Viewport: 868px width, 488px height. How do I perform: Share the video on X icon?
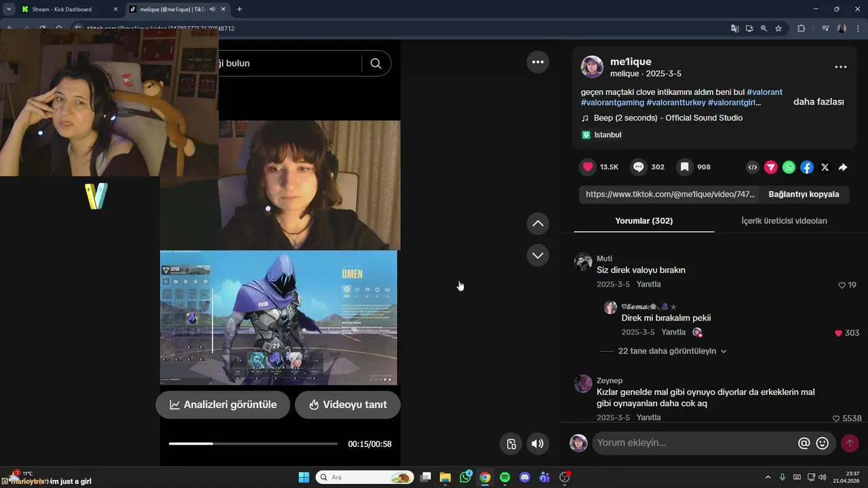point(825,167)
